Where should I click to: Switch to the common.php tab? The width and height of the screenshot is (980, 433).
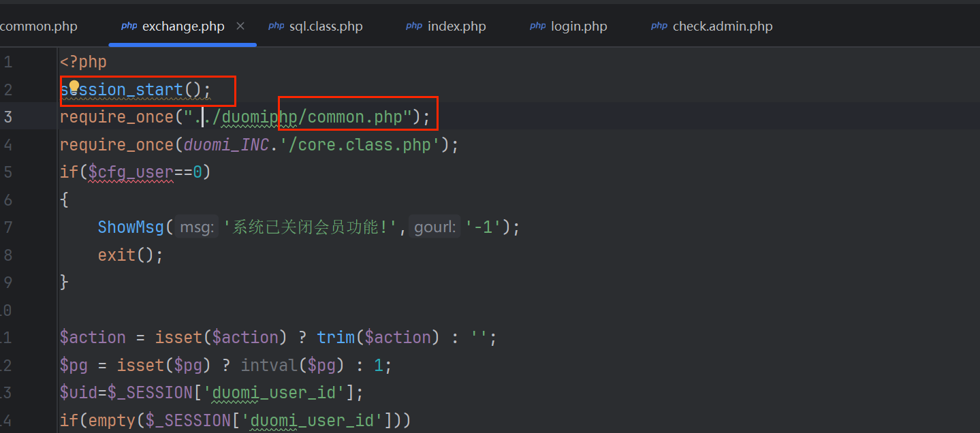(38, 27)
